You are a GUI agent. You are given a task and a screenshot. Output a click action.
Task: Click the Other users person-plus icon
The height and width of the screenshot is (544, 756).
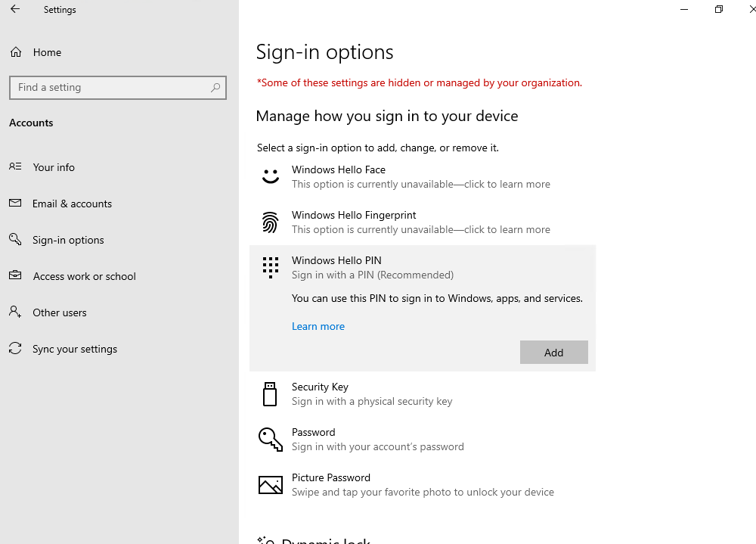pos(15,312)
